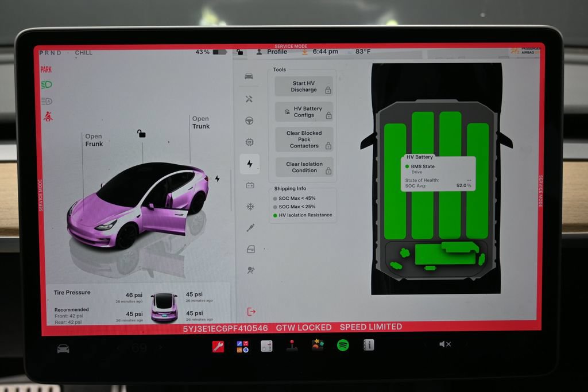588x392 pixels.
Task: Open the Safety Restraints airbag person icon
Action: coord(251,270)
